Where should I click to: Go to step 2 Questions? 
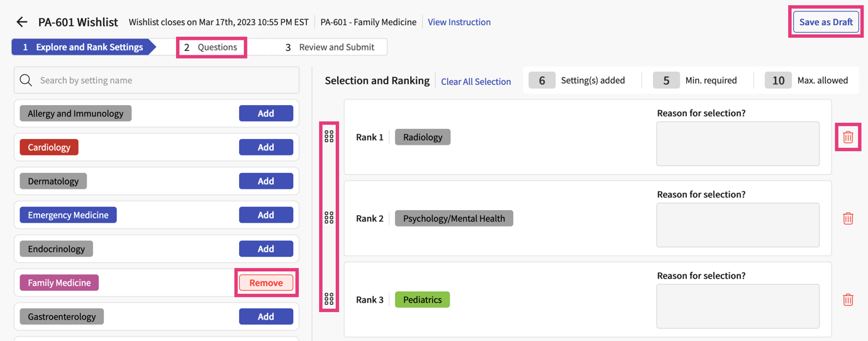point(211,47)
